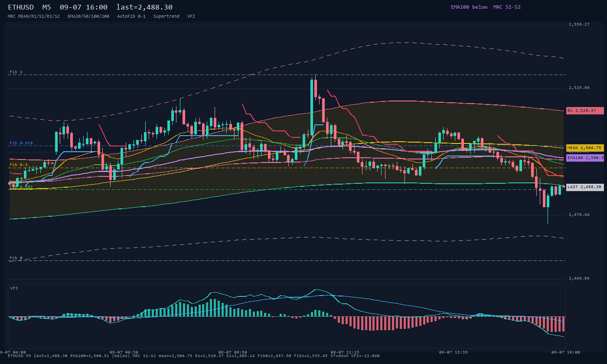Click the 2,449.84 price axis value
The image size is (607, 364).
coord(579,278)
